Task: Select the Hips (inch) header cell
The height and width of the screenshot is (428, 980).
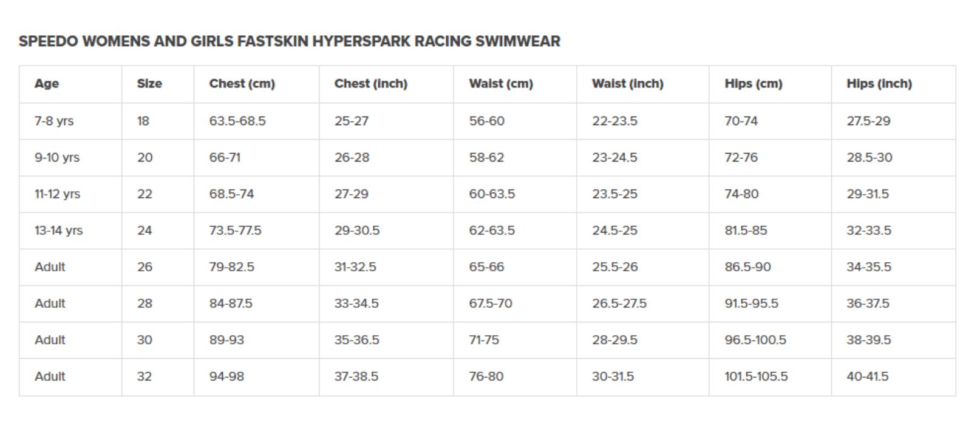Action: click(879, 84)
